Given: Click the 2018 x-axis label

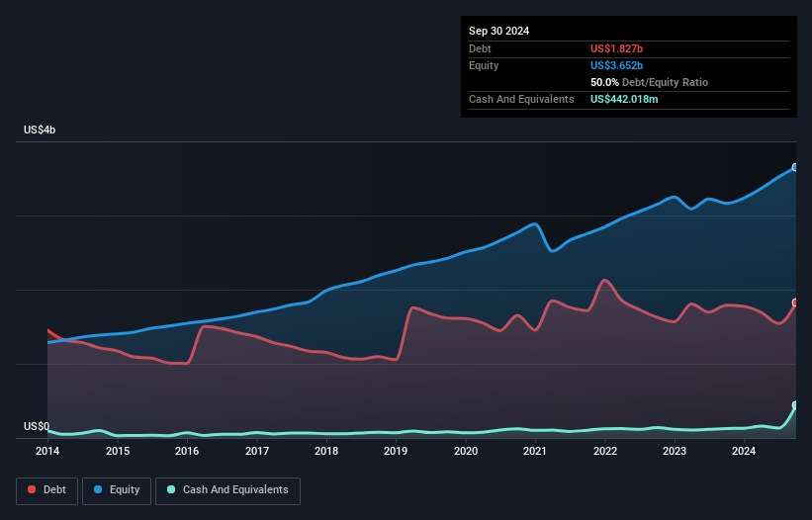Looking at the screenshot, I should (x=326, y=451).
